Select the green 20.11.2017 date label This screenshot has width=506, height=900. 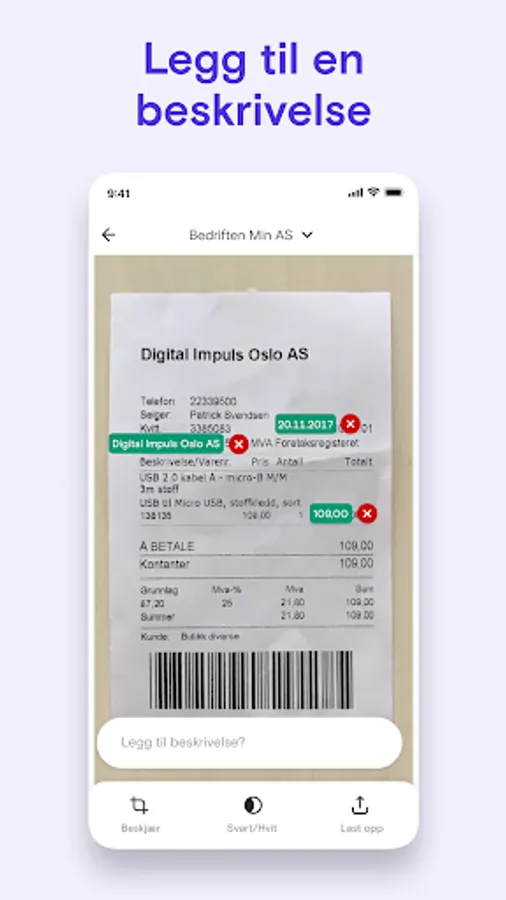point(305,424)
